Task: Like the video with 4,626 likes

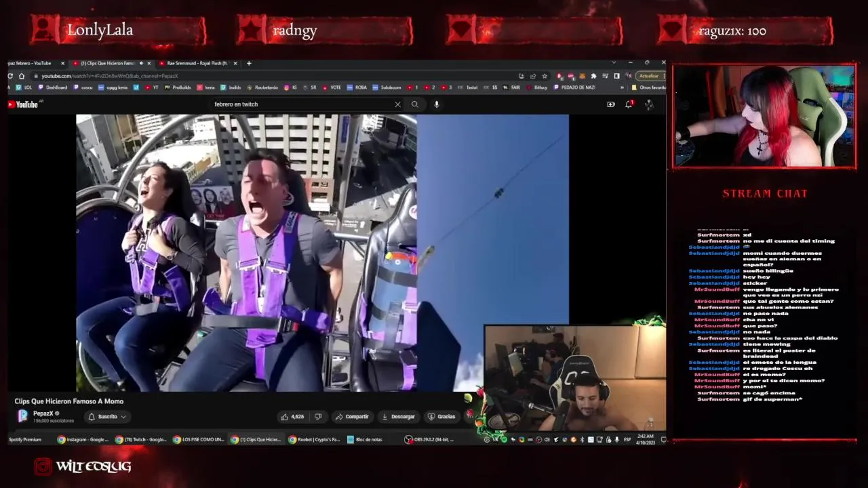Action: (x=293, y=417)
